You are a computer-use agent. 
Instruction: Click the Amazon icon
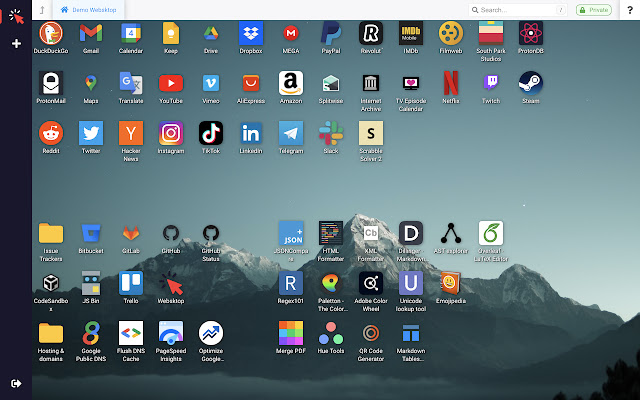point(291,83)
